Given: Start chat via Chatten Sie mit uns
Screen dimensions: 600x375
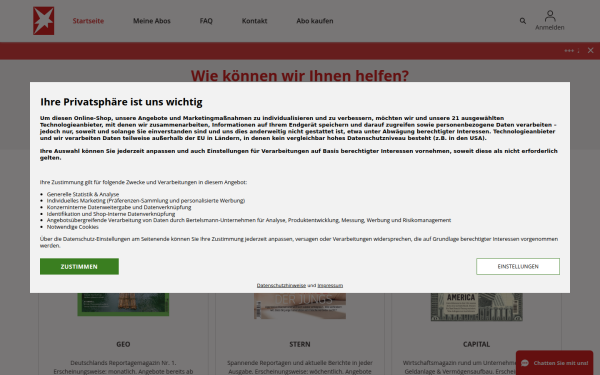Looking at the screenshot, I should click(x=554, y=363).
